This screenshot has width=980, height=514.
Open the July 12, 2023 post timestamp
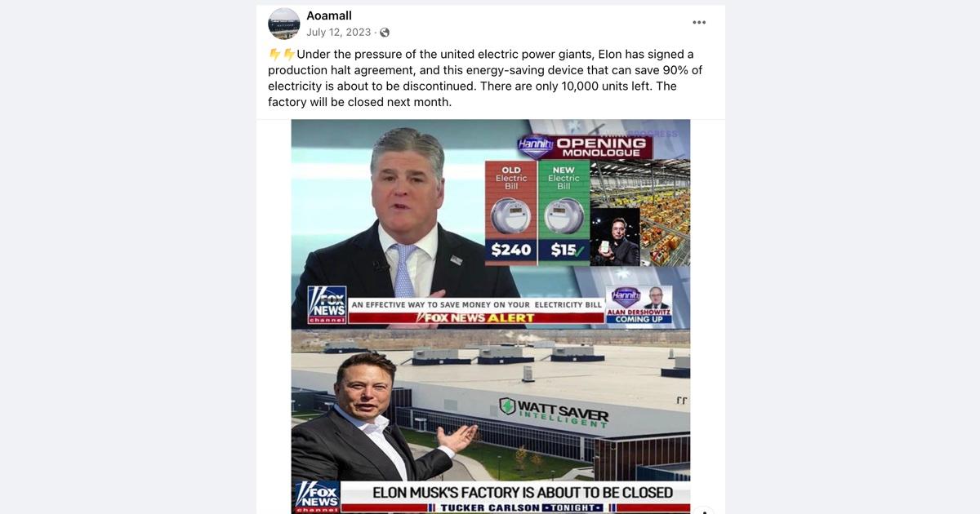(x=339, y=33)
